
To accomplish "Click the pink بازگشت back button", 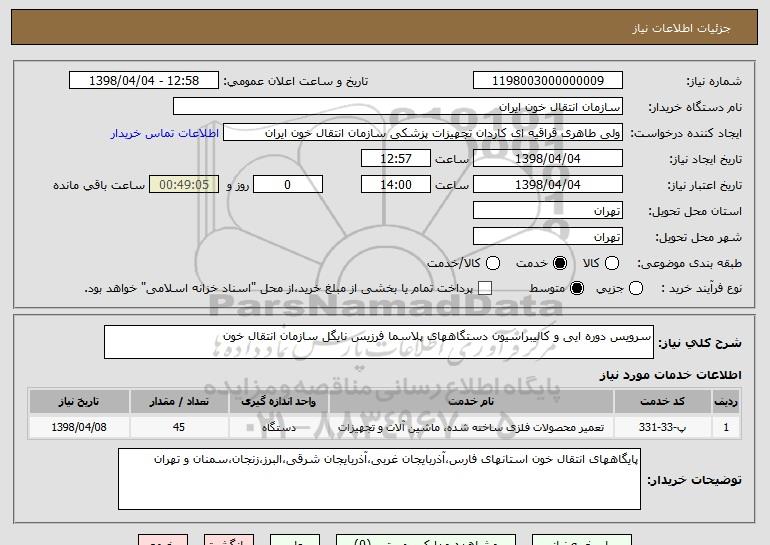I will click(x=229, y=540).
